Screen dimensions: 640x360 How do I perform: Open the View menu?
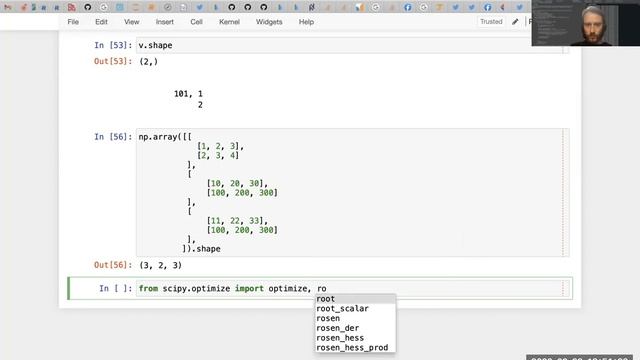tap(131, 22)
